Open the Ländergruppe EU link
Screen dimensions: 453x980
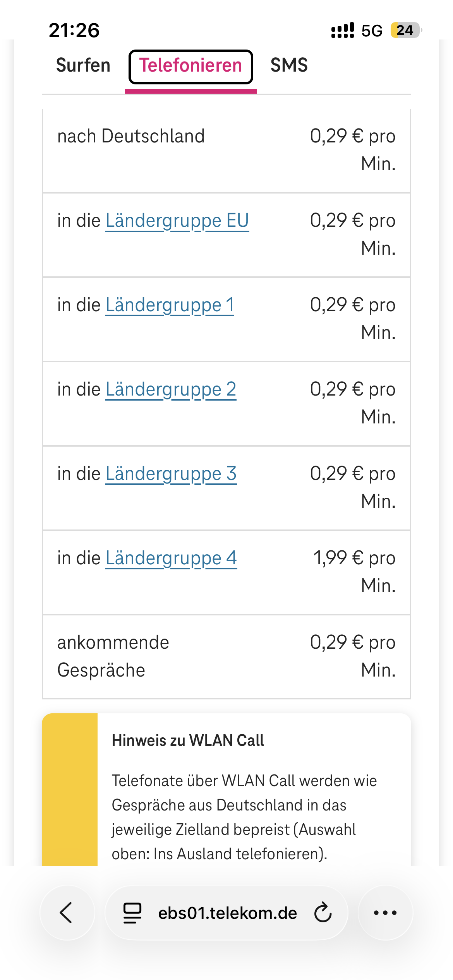coord(177,221)
